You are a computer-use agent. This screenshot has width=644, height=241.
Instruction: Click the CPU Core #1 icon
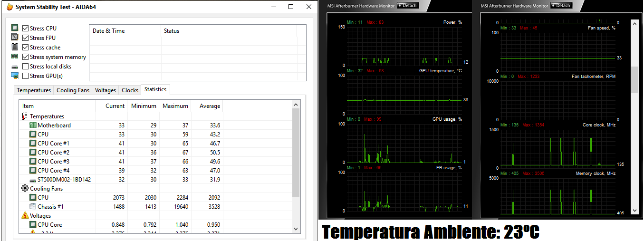[x=33, y=144]
